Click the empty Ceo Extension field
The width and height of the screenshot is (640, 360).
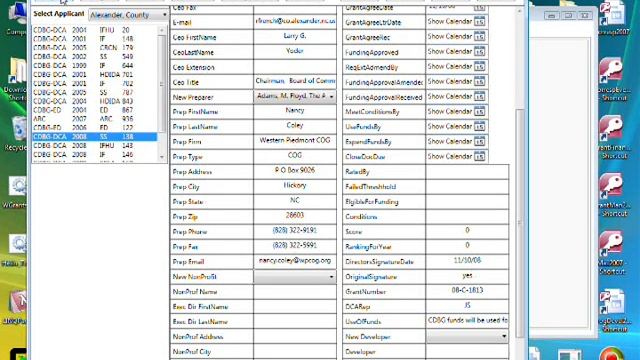click(295, 67)
